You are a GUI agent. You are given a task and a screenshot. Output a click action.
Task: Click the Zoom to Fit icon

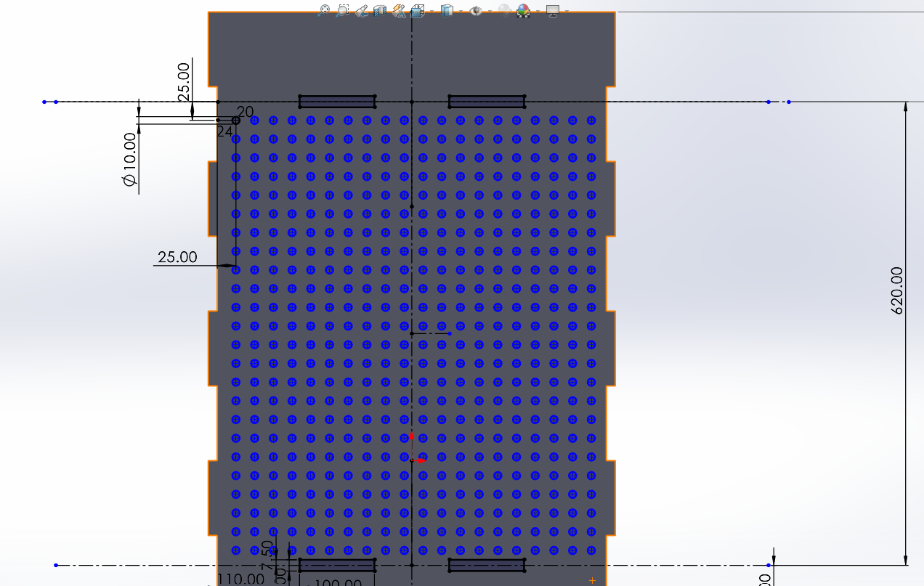click(x=324, y=11)
